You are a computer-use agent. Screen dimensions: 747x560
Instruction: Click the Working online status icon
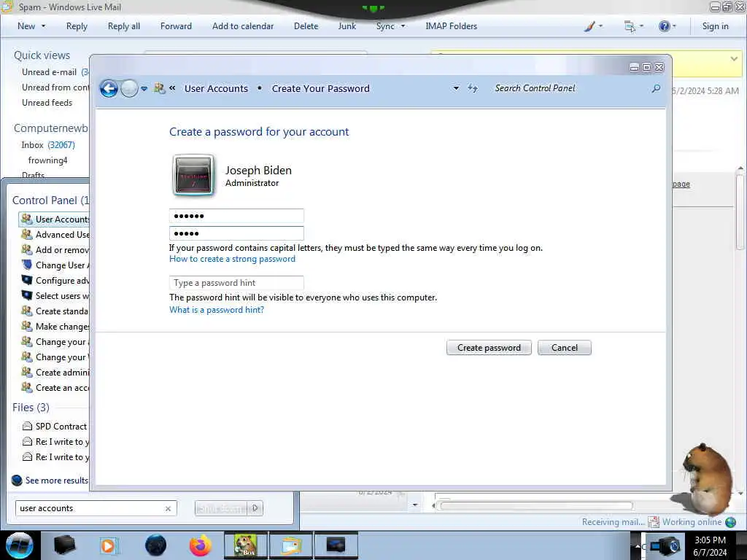coord(730,522)
